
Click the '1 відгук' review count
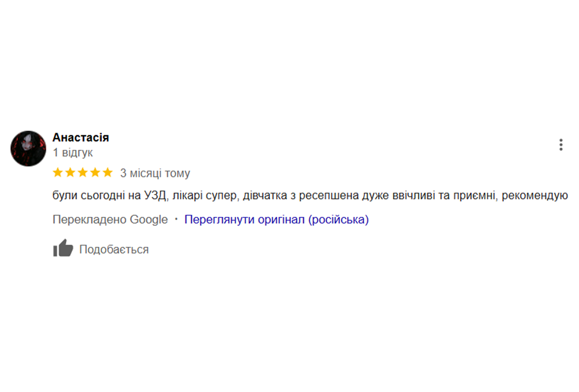(73, 153)
